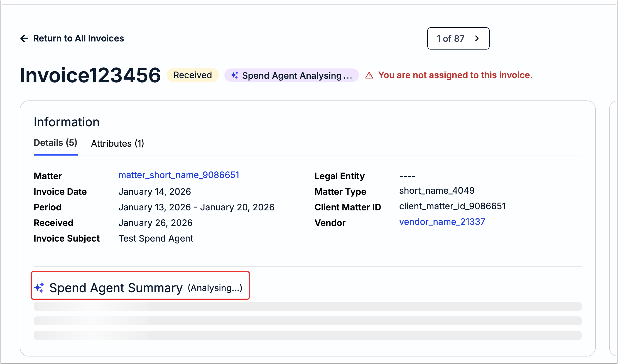
Task: Click the warning triangle icon
Action: click(369, 75)
